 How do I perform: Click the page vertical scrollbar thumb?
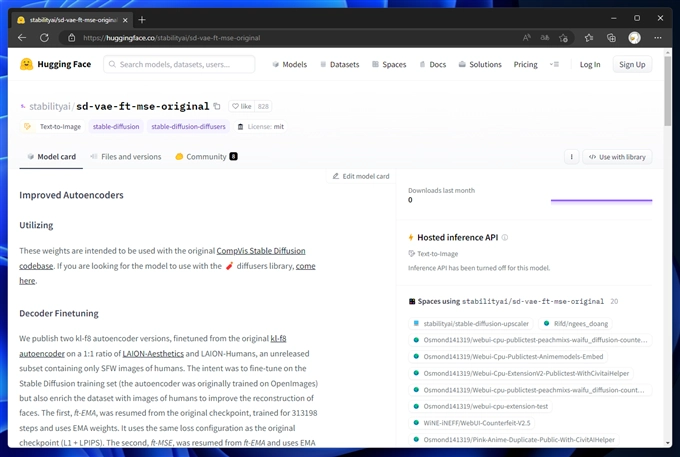point(667,90)
